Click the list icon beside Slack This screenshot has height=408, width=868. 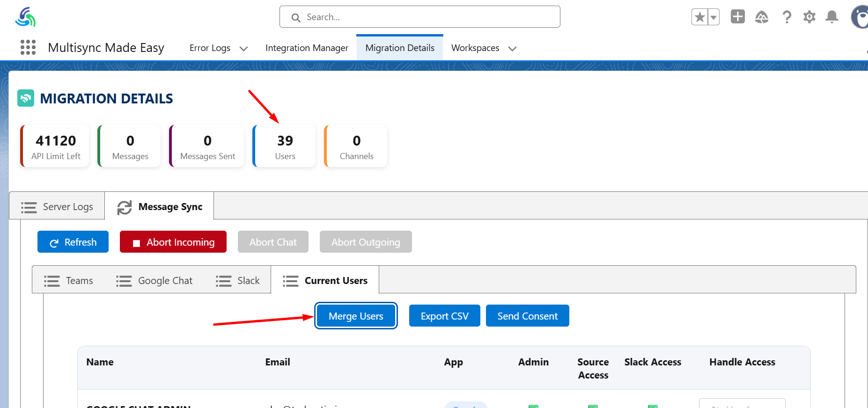coord(223,281)
